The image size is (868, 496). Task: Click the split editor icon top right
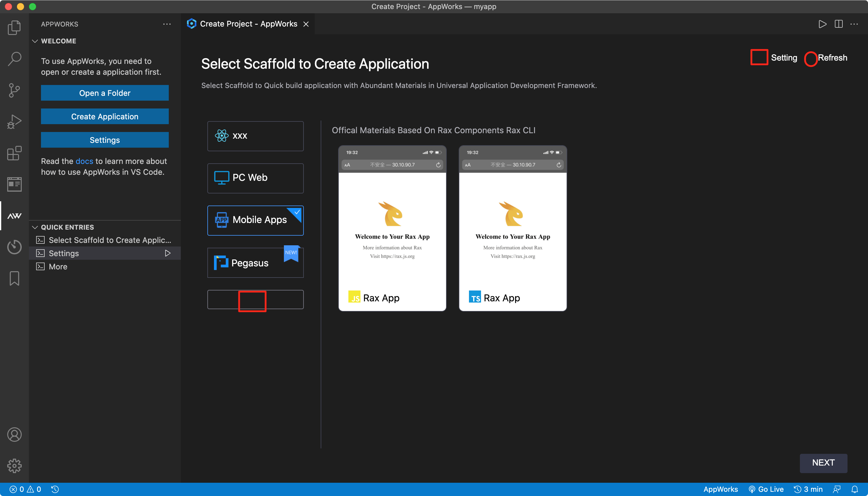click(x=838, y=24)
